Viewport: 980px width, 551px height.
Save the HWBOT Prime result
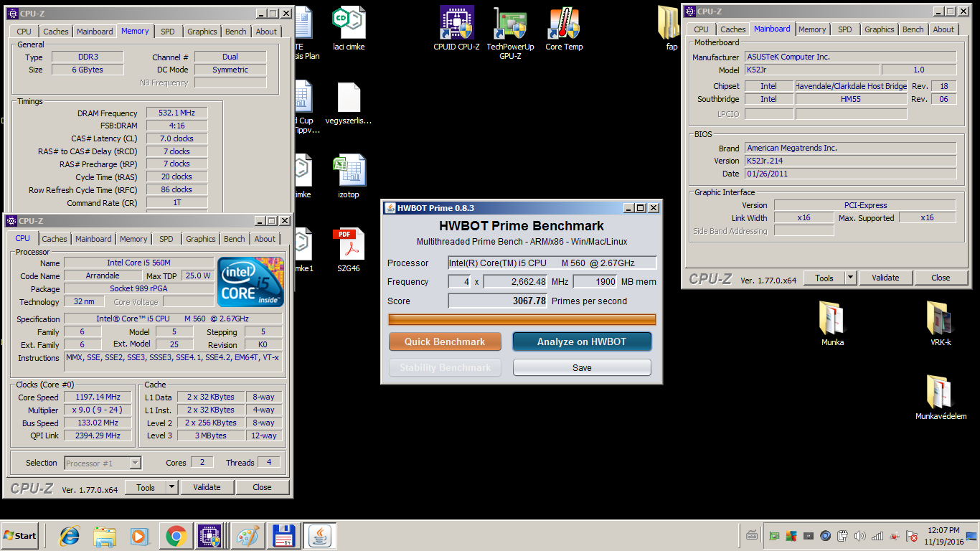click(x=582, y=367)
